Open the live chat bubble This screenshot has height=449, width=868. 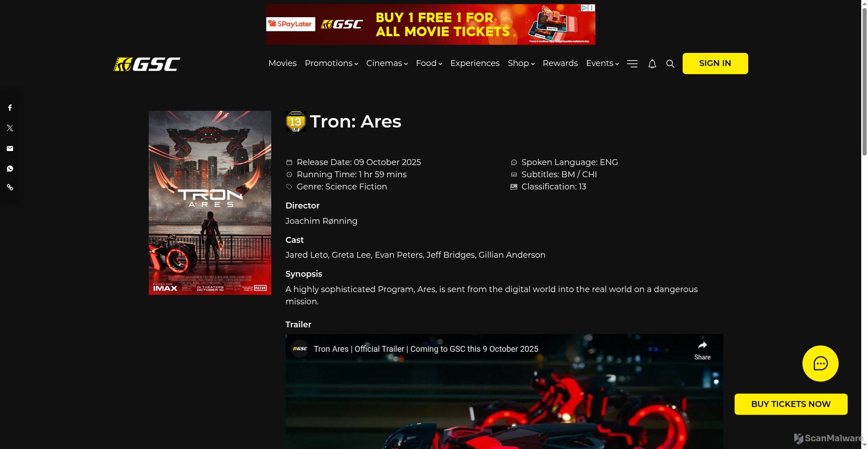tap(820, 364)
